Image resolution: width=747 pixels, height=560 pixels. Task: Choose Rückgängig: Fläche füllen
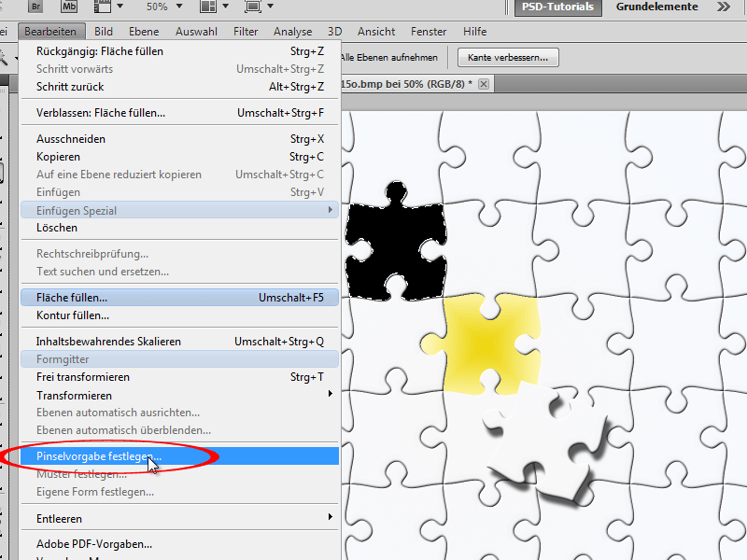click(x=179, y=51)
